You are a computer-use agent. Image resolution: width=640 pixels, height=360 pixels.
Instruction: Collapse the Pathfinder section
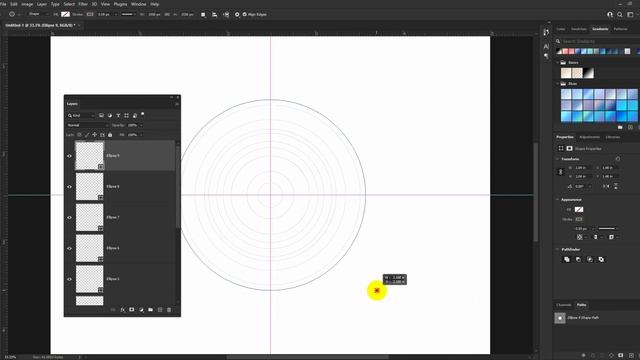pyautogui.click(x=558, y=249)
